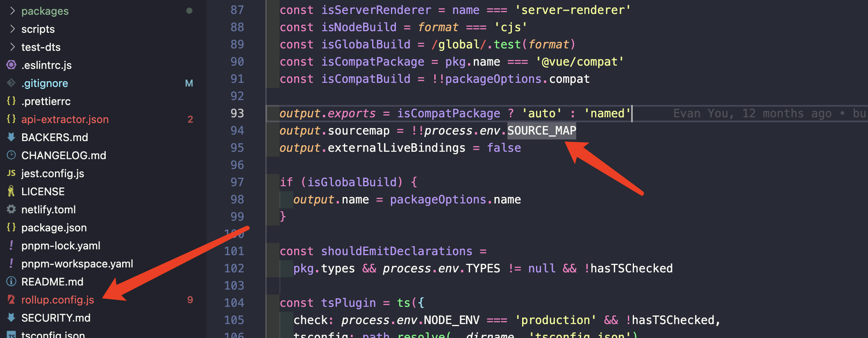Open the packages folder

45,11
